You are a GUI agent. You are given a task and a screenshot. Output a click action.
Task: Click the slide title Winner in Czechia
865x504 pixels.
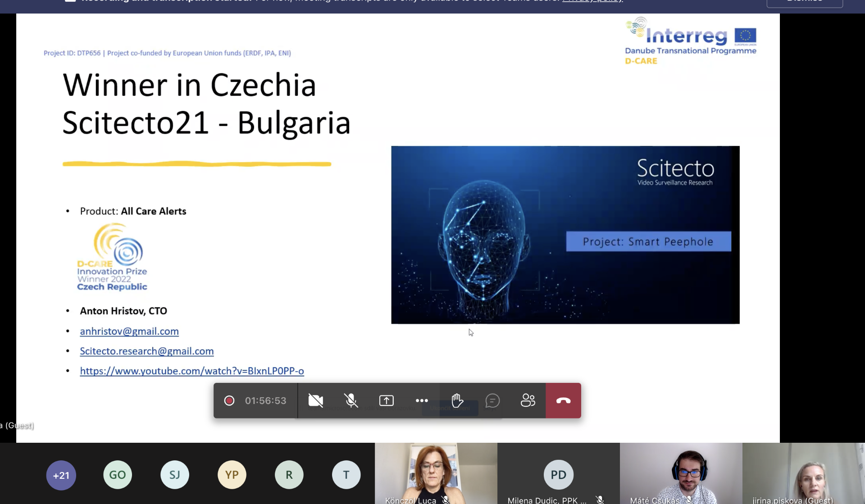[x=189, y=85]
